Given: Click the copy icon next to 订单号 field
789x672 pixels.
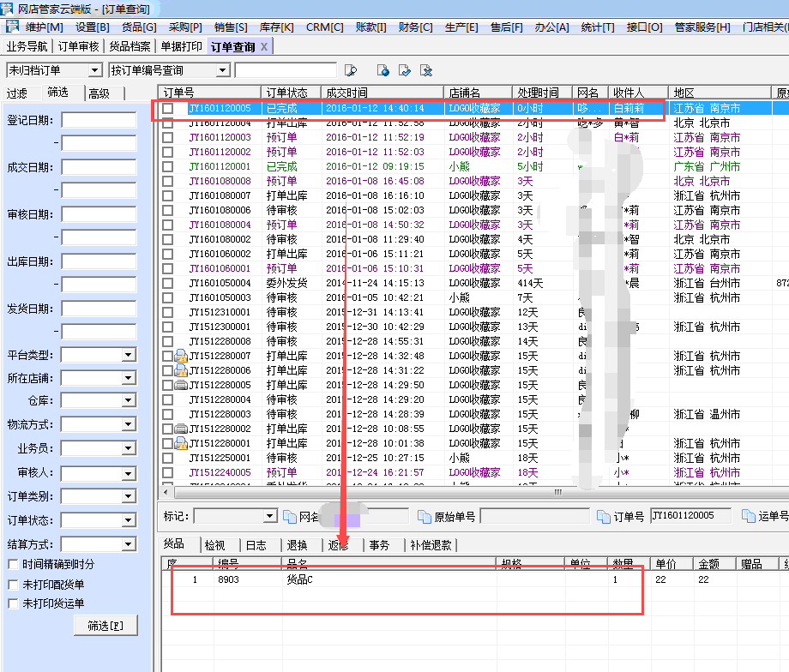Looking at the screenshot, I should coord(604,516).
